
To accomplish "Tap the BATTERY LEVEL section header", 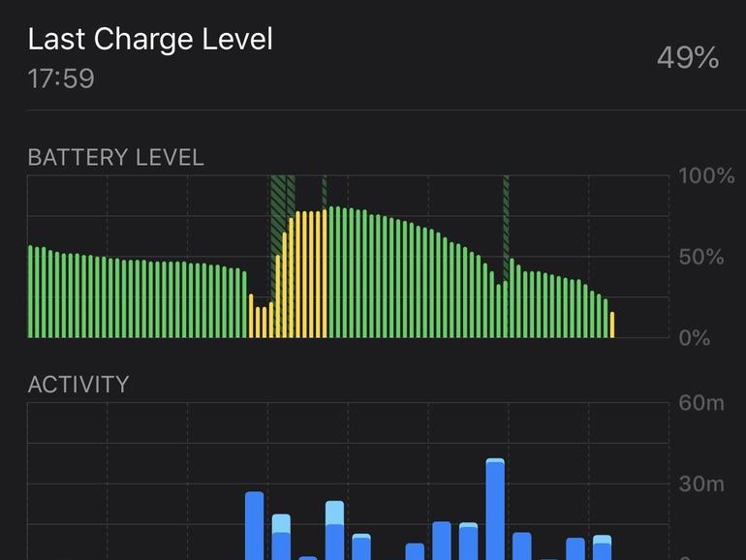I will click(115, 158).
